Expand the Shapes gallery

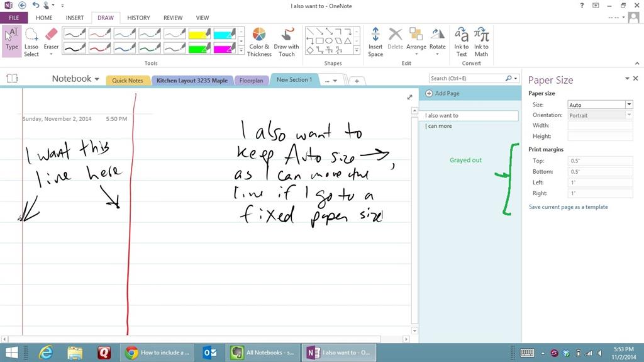tap(357, 50)
